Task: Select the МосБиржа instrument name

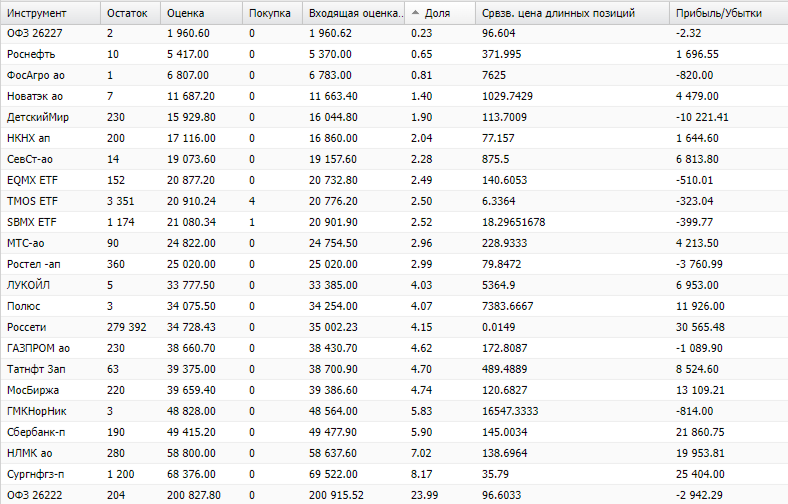Action: (x=33, y=390)
